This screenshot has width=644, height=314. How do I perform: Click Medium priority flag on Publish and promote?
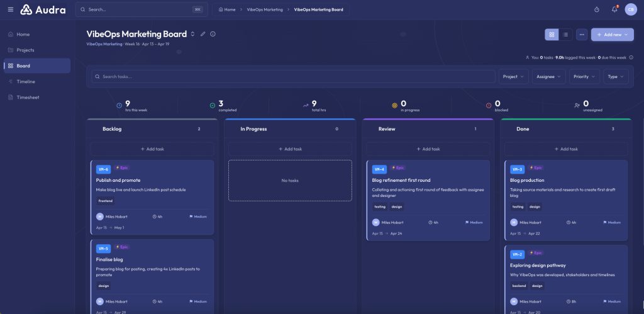[x=198, y=216]
